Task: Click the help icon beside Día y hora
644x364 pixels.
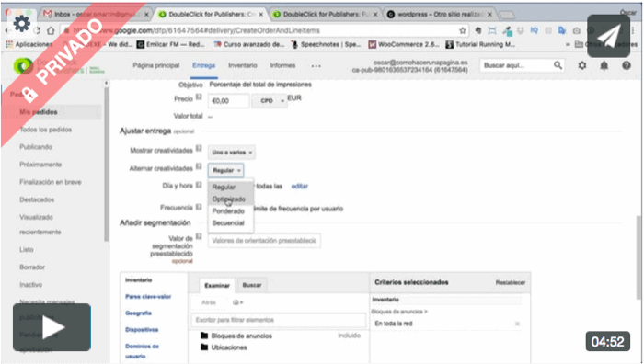Action: coord(199,184)
